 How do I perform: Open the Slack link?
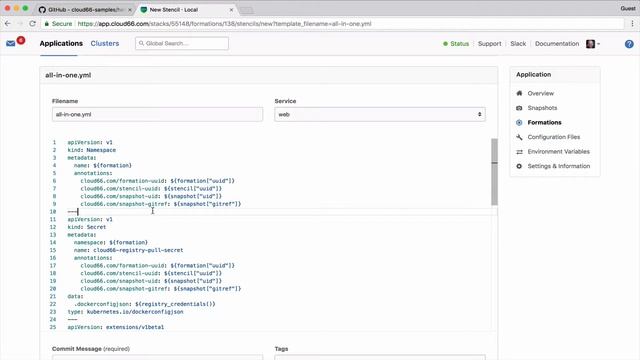pyautogui.click(x=518, y=44)
